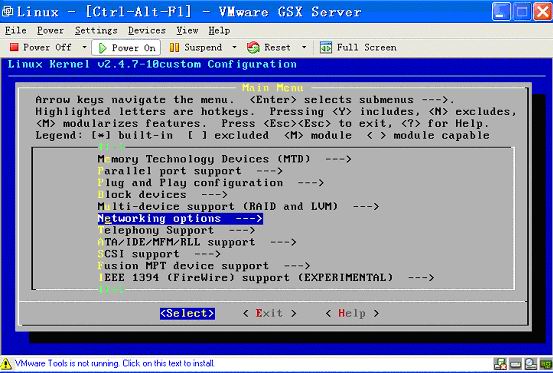The width and height of the screenshot is (553, 373).
Task: Click the rightmost green device status icon
Action: coord(546,364)
